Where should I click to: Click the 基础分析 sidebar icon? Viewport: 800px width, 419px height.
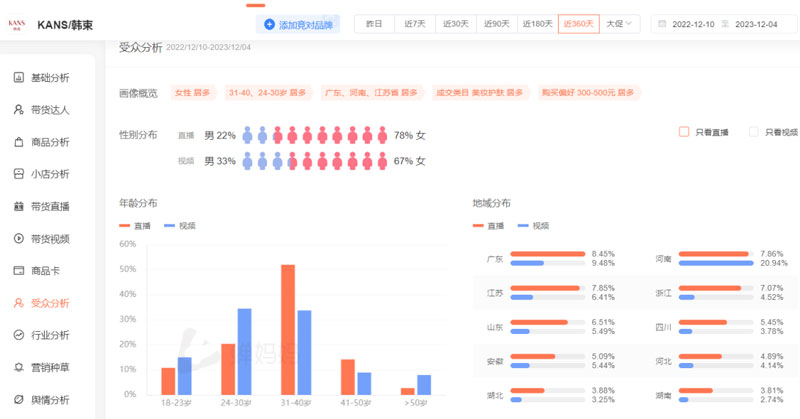19,78
